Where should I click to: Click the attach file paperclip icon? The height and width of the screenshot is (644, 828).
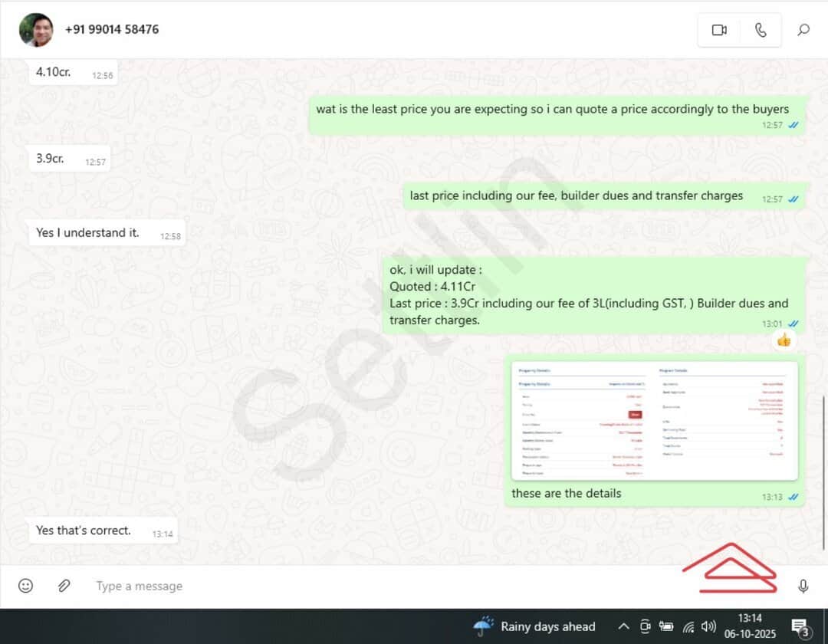point(64,586)
